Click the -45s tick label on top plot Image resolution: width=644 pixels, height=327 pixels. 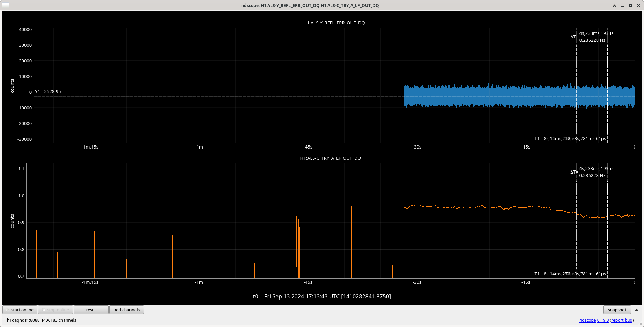[308, 147]
